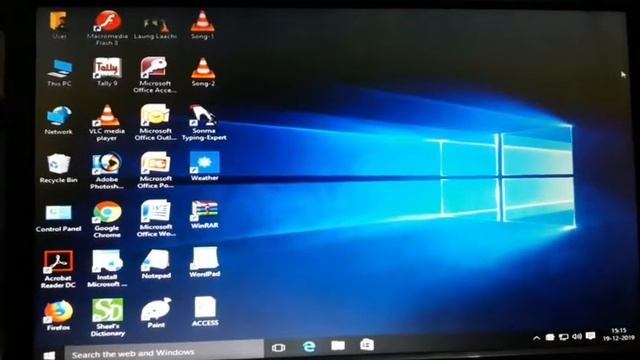Select the Paint shortcut

[x=156, y=313]
